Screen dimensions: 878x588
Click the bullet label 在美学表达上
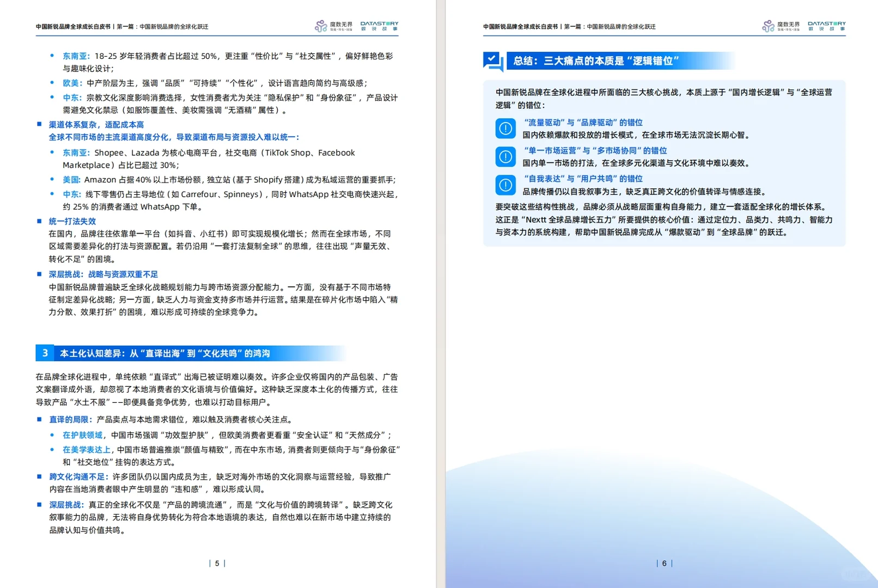coord(86,450)
